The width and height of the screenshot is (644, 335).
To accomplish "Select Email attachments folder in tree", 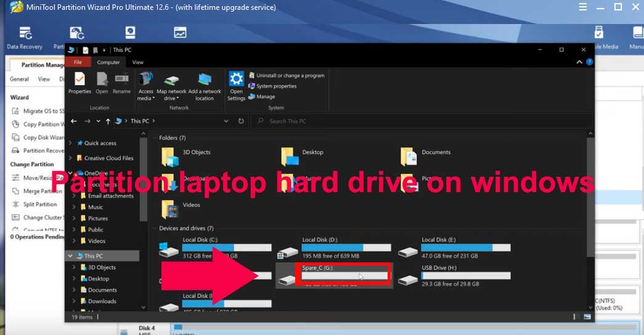I will (x=107, y=196).
